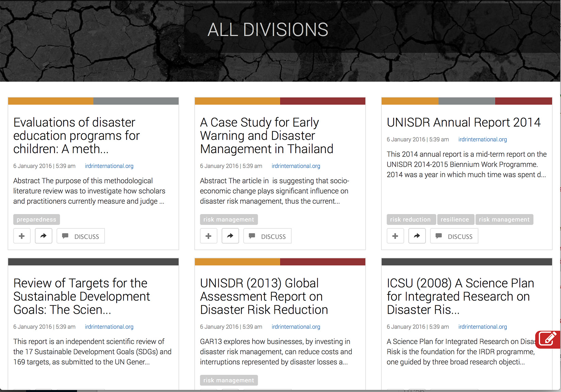561x392 pixels.
Task: Share the UNISDR Annual Report 2014 card
Action: click(x=417, y=236)
